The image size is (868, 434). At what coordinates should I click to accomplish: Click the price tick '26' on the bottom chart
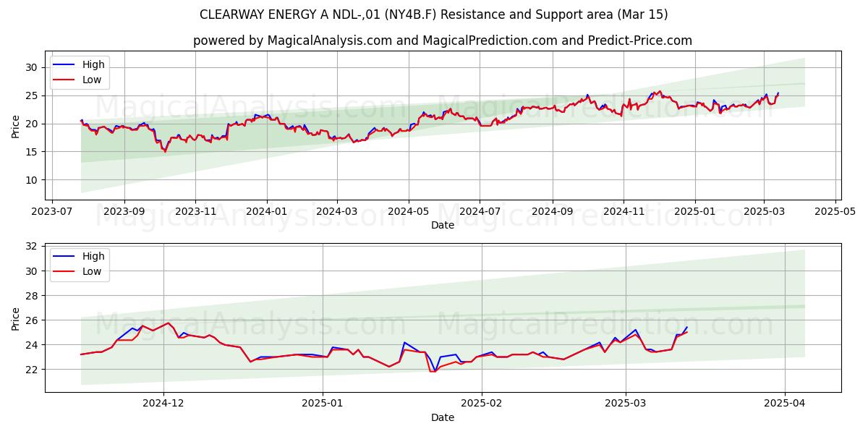pyautogui.click(x=33, y=320)
